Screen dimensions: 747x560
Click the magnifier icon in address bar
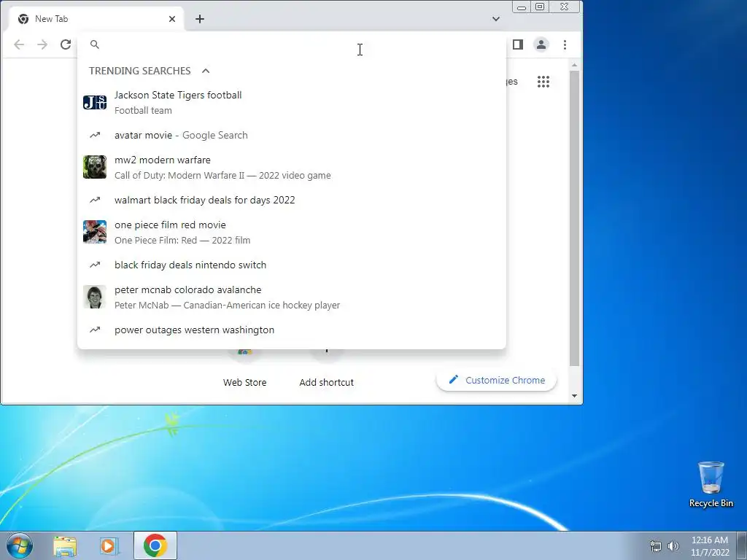click(95, 44)
